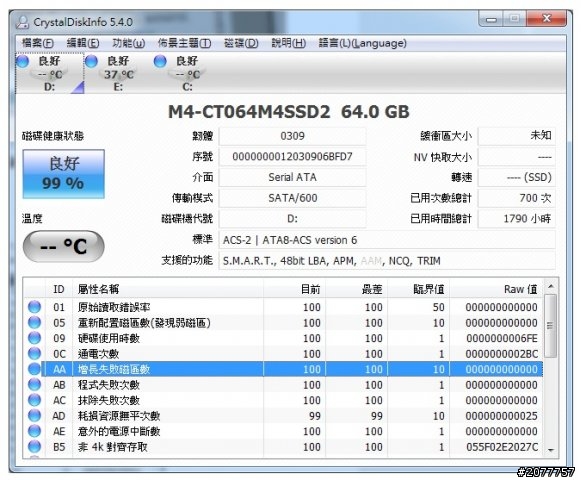Click the 最差 column header

click(356, 289)
